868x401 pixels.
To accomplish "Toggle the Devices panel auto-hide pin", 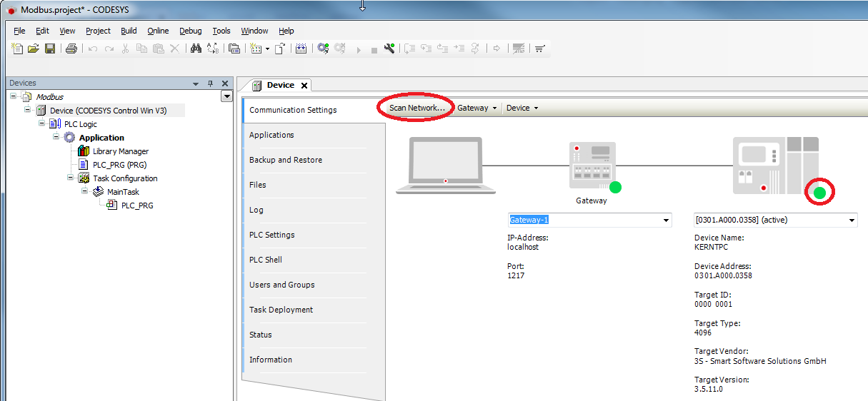I will point(210,83).
